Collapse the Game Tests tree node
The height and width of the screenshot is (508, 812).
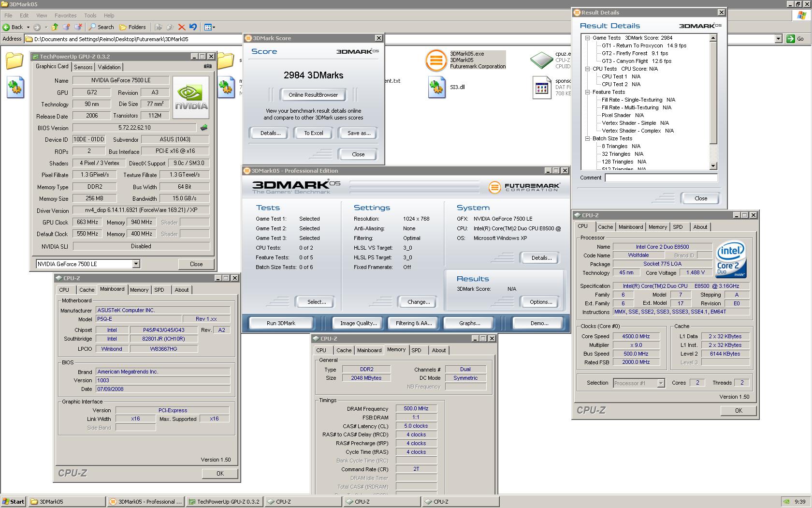point(587,38)
